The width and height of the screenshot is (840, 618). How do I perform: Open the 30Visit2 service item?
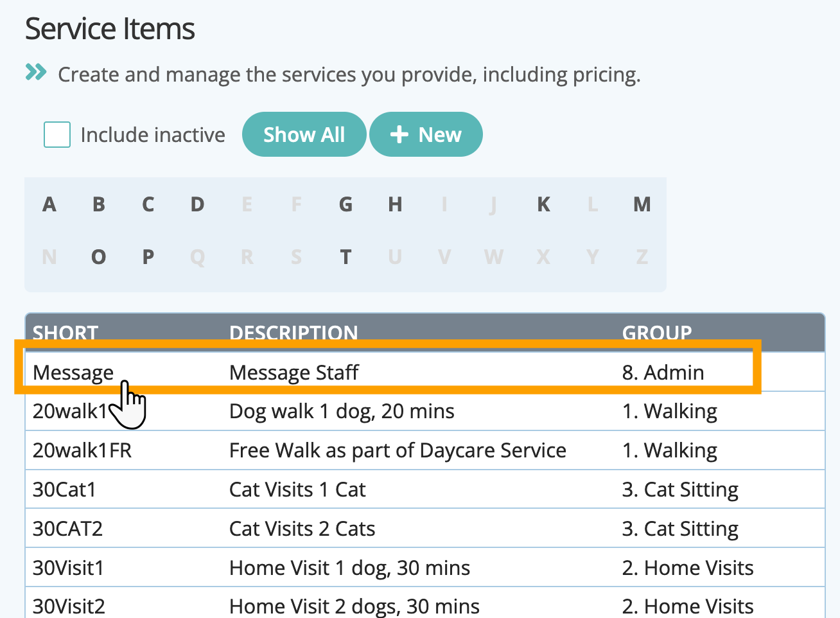click(x=69, y=606)
